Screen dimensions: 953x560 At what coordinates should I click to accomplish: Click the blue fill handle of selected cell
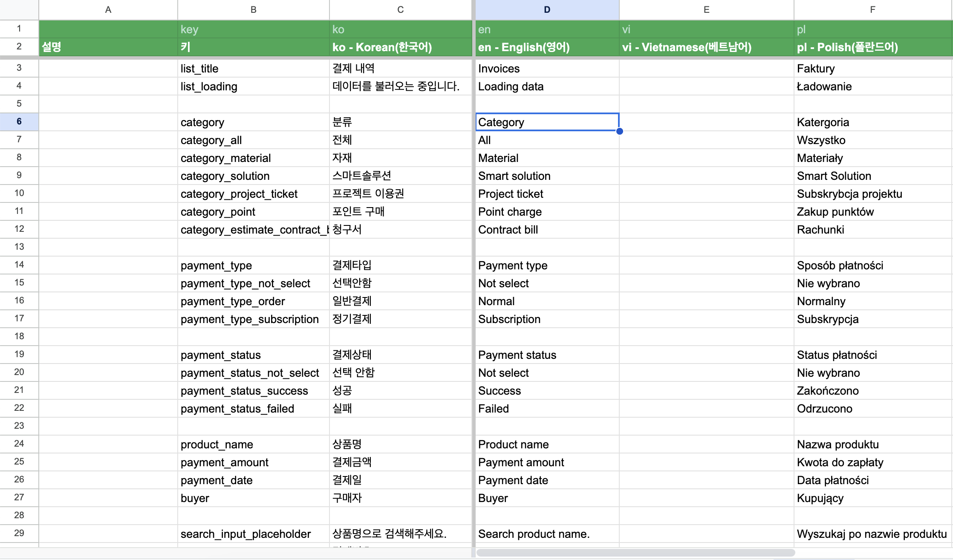pos(619,131)
